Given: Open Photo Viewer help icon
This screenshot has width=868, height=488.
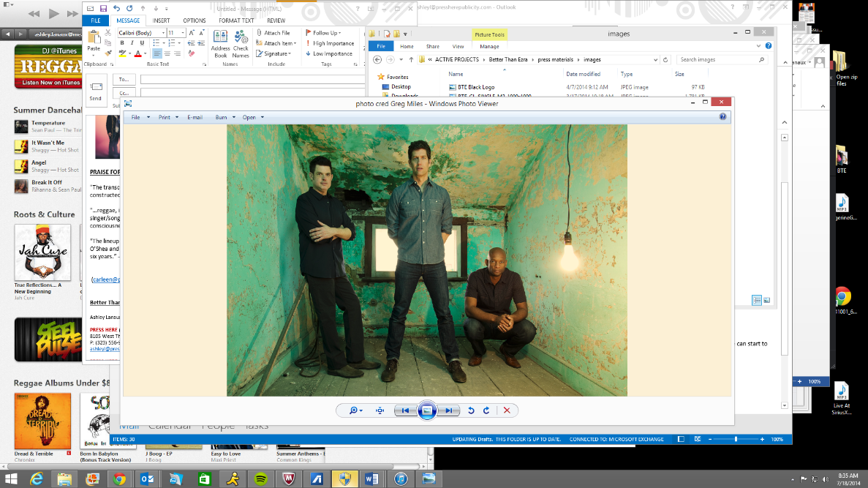Looking at the screenshot, I should (x=723, y=117).
